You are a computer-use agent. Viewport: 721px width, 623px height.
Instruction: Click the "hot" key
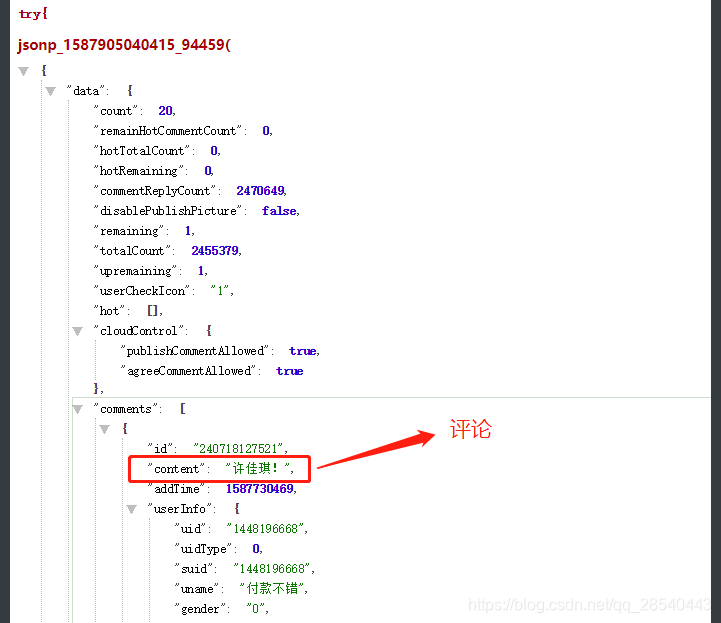109,311
